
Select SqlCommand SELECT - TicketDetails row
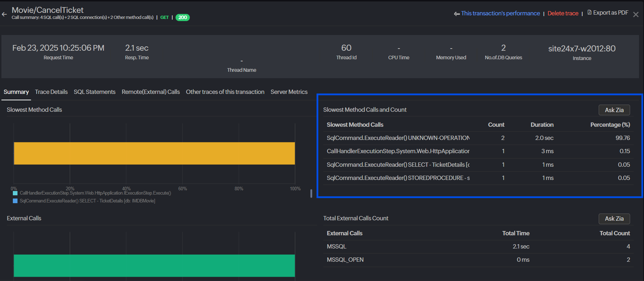pos(478,165)
